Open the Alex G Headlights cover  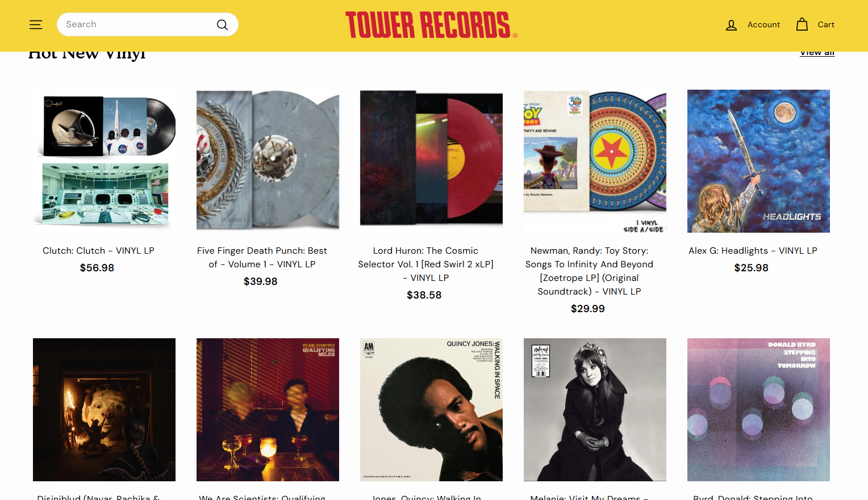(758, 161)
